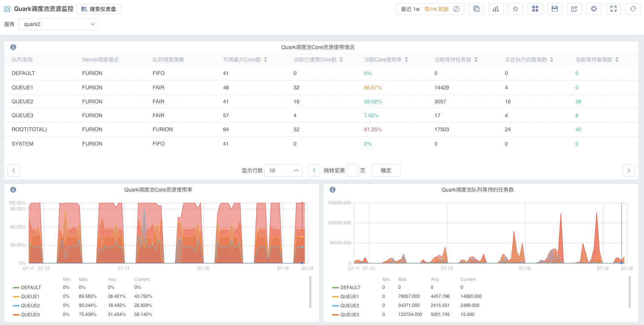Click the 队列调度策略 column header

point(168,60)
